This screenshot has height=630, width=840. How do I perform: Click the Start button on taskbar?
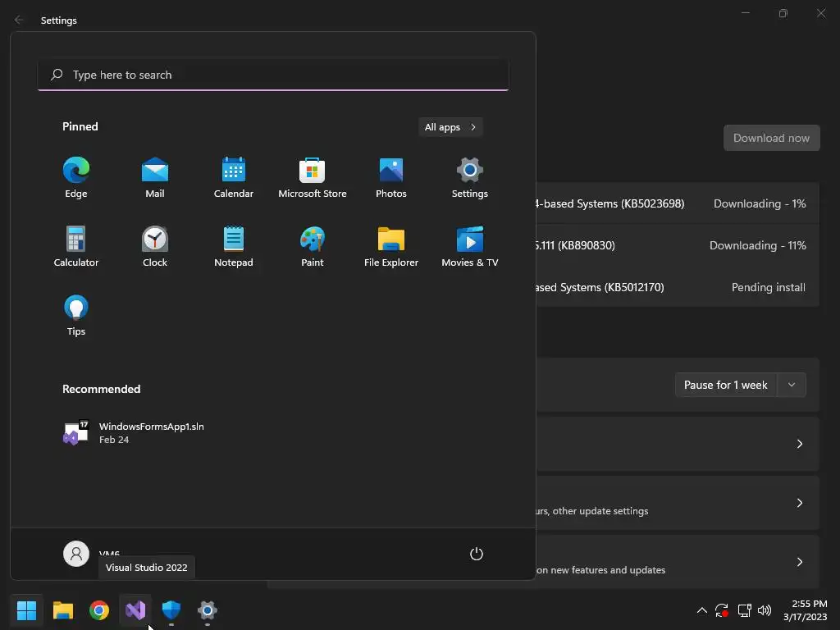click(x=26, y=609)
